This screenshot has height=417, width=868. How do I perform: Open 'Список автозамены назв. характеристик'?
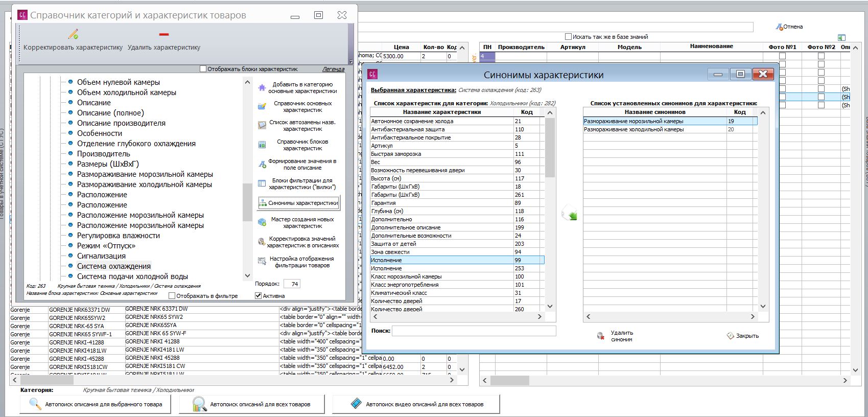(x=298, y=126)
